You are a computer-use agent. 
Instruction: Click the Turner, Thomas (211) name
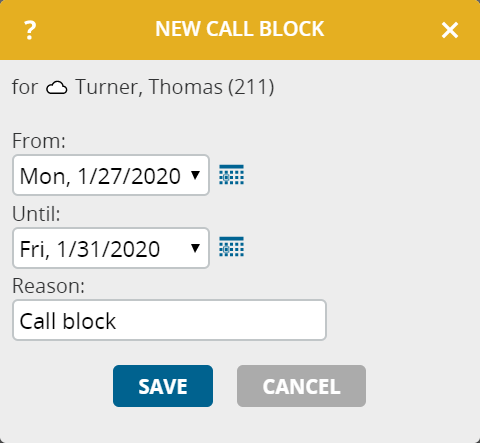(175, 87)
